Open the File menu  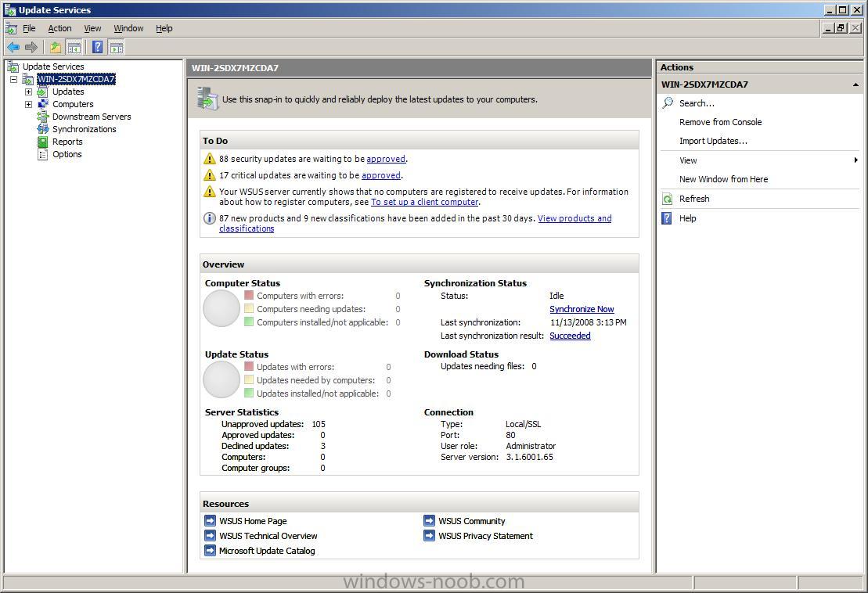29,28
